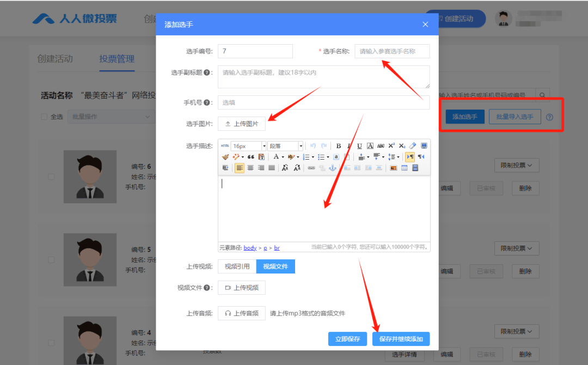Image resolution: width=588 pixels, height=365 pixels.
Task: Click the undo icon in editor toolbar
Action: pyautogui.click(x=313, y=145)
